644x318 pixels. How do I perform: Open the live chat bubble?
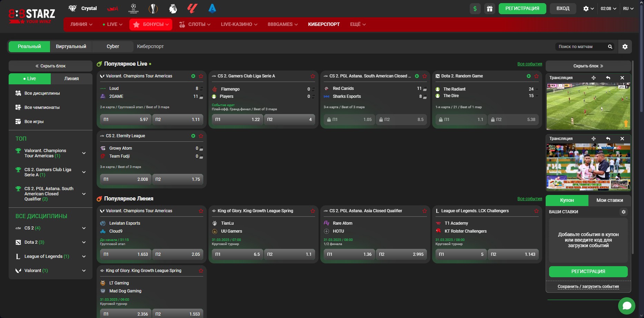[627, 306]
